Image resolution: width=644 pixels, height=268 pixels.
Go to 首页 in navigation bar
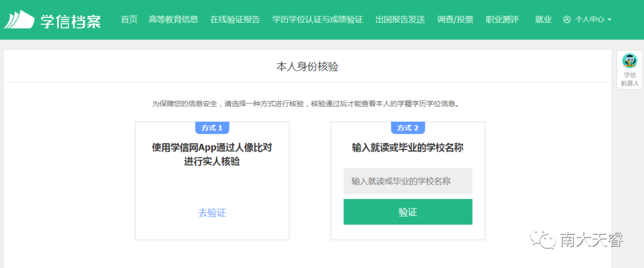[x=129, y=19]
